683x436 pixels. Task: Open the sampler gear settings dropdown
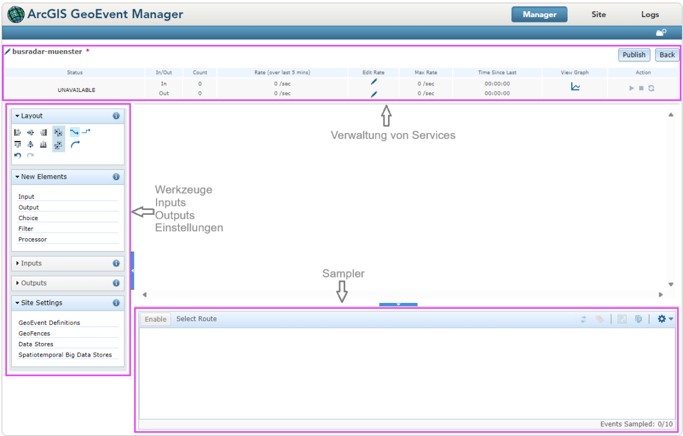(x=665, y=319)
